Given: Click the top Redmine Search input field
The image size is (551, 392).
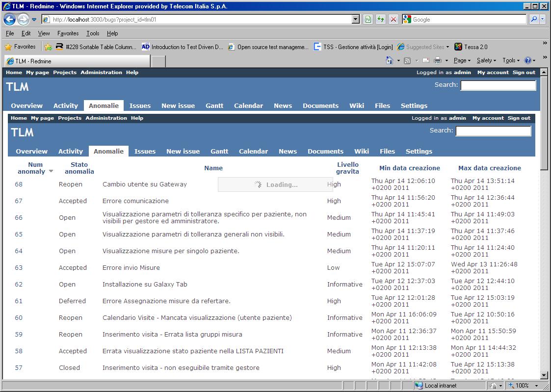Looking at the screenshot, I should pyautogui.click(x=498, y=85).
